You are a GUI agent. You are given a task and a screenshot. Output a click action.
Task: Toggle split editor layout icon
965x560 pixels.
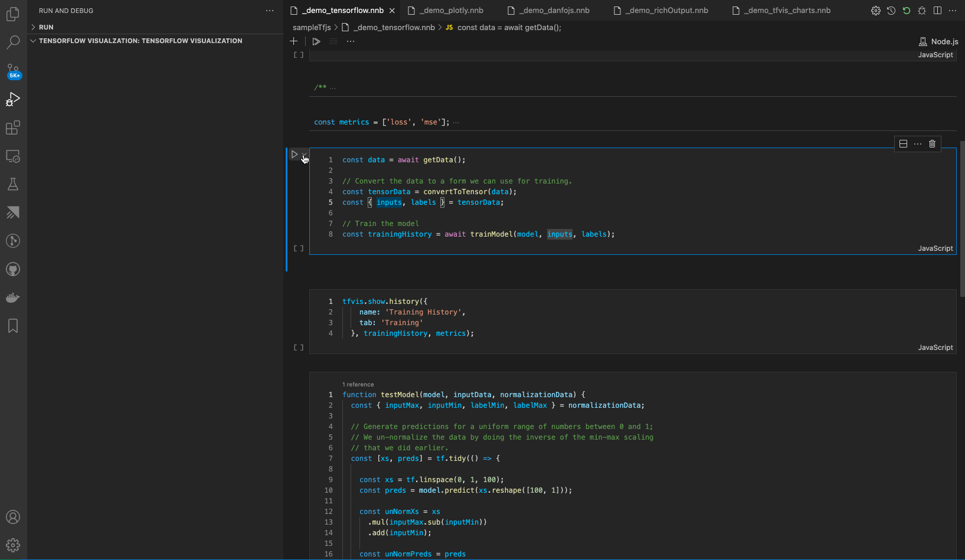(937, 11)
